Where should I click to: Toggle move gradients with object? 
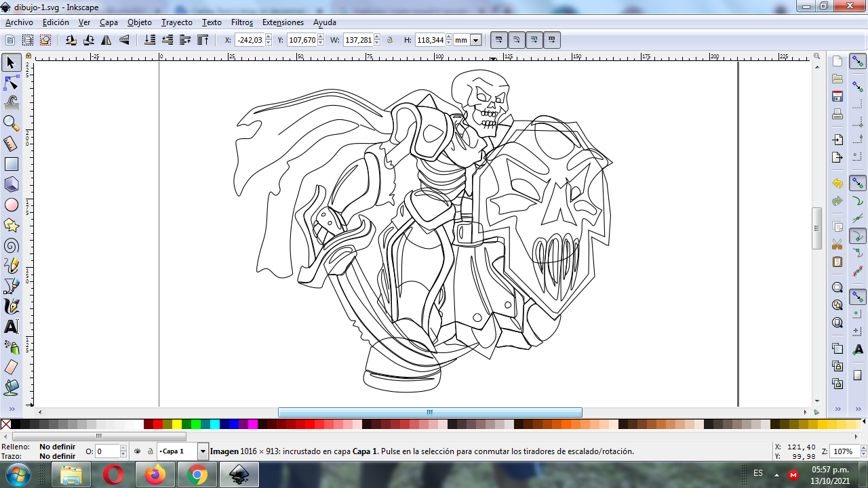pos(534,40)
